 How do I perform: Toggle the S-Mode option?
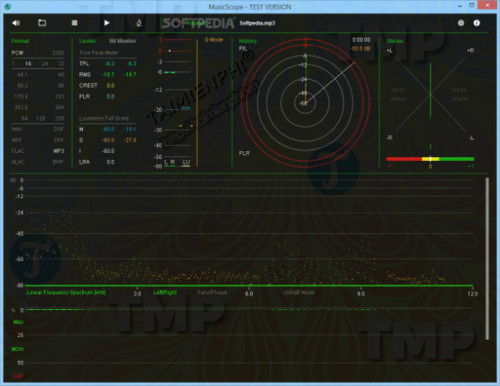click(x=214, y=40)
